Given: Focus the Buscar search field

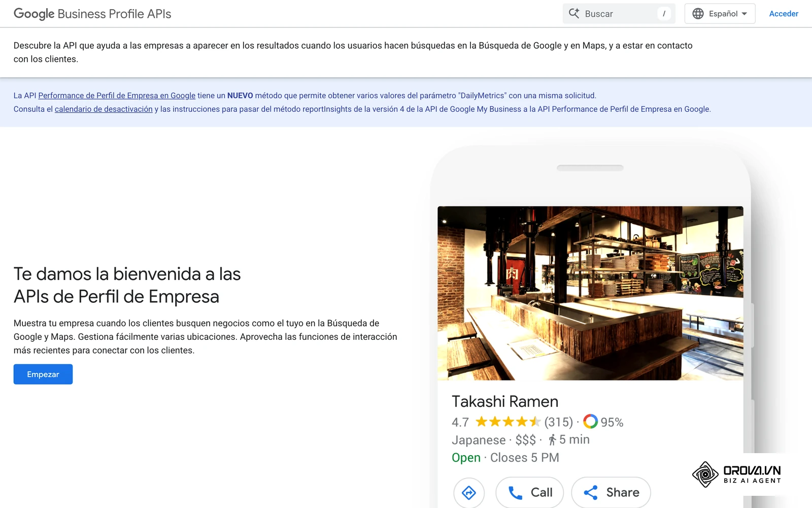Looking at the screenshot, I should pyautogui.click(x=619, y=14).
